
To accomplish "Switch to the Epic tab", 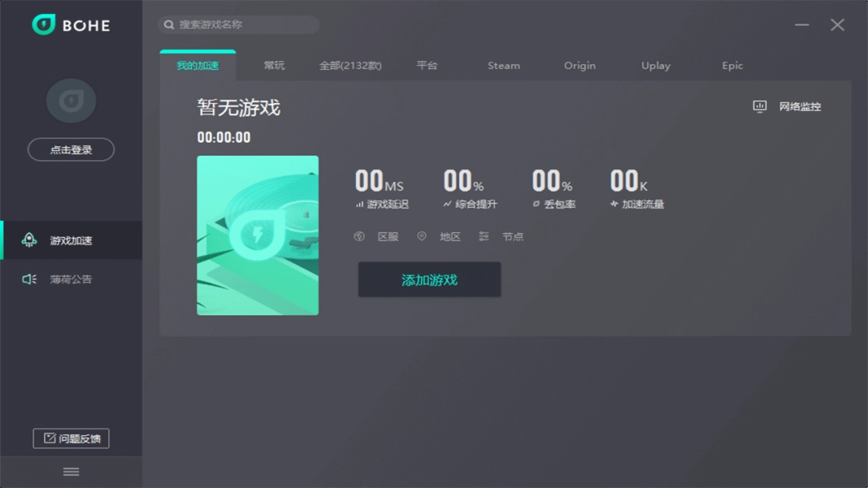I will click(x=732, y=65).
